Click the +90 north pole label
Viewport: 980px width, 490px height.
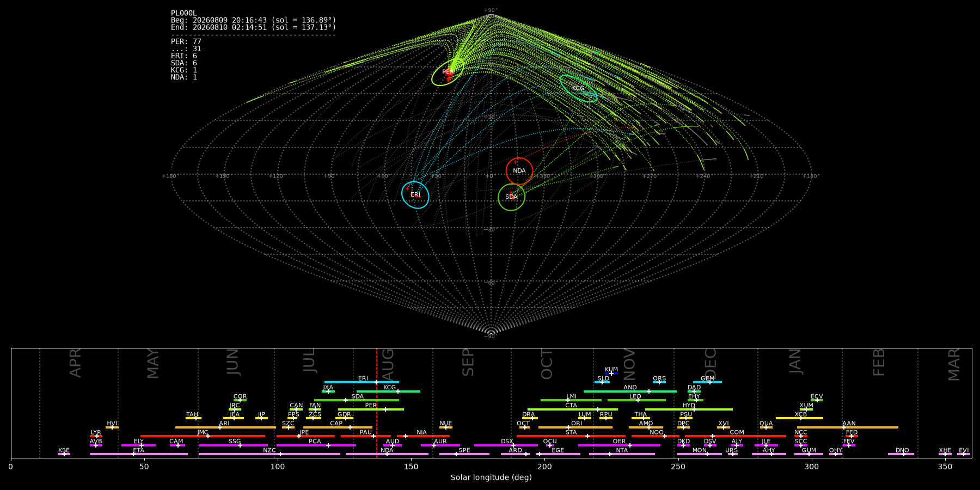pyautogui.click(x=490, y=10)
